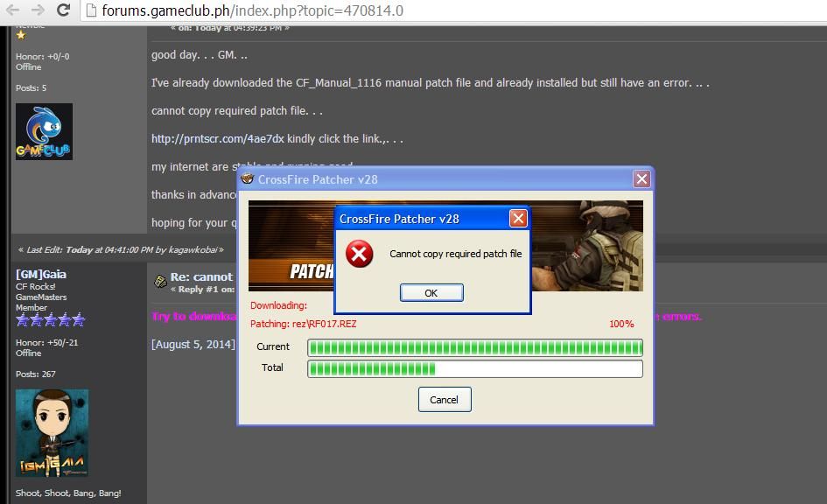Viewport: 827px width, 504px height.
Task: Click the Honor: +50/-21 text
Action: click(x=47, y=342)
